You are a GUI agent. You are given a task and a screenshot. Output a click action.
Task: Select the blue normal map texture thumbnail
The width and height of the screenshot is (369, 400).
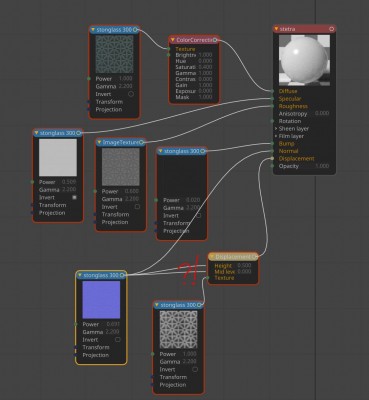pyautogui.click(x=101, y=299)
